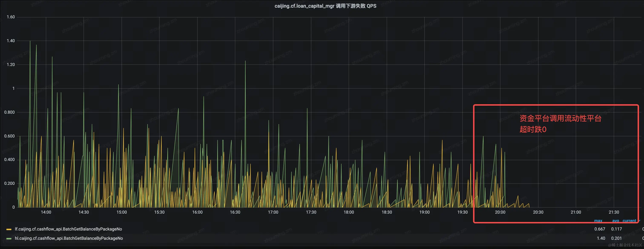The height and width of the screenshot is (249, 644).
Task: Click the 0.117 avg value
Action: [616, 229]
